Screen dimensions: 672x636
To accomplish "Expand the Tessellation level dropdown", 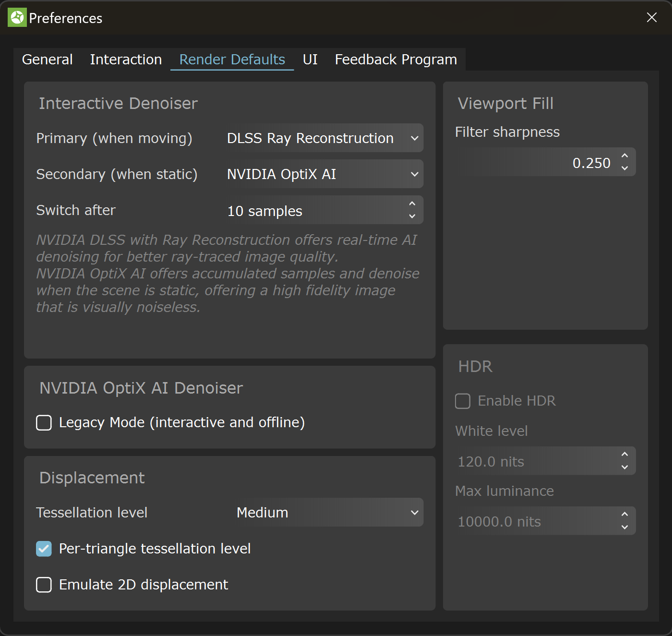I will [x=328, y=513].
